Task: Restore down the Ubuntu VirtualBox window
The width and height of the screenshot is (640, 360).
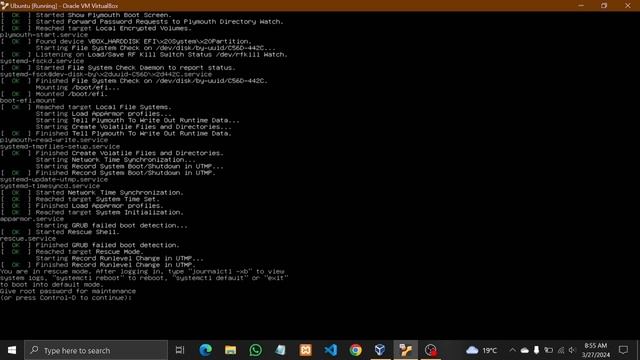Action: click(604, 6)
